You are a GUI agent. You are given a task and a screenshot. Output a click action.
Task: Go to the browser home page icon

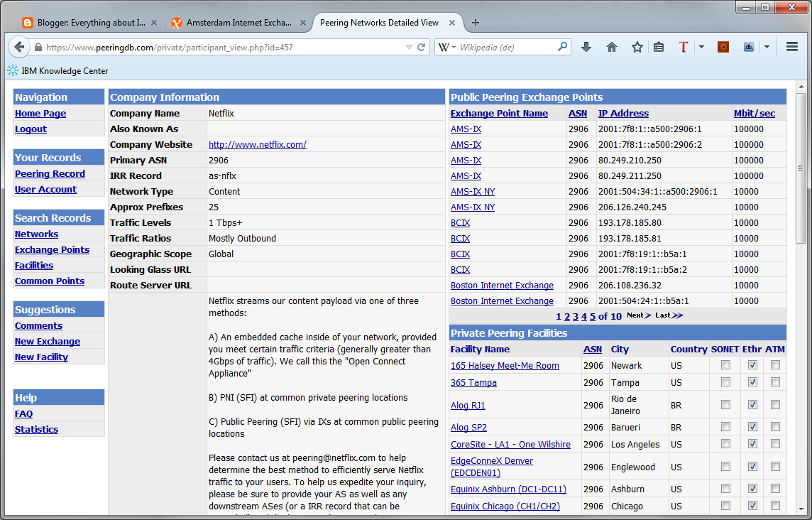612,48
